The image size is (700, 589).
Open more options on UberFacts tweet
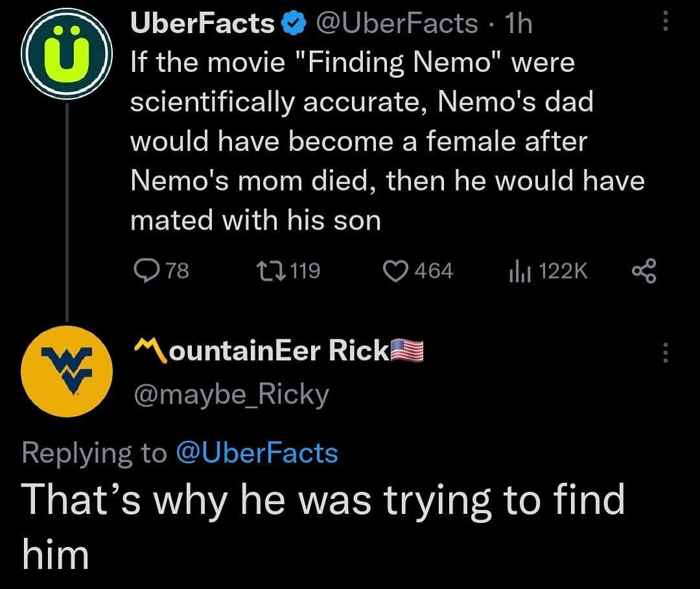662,24
